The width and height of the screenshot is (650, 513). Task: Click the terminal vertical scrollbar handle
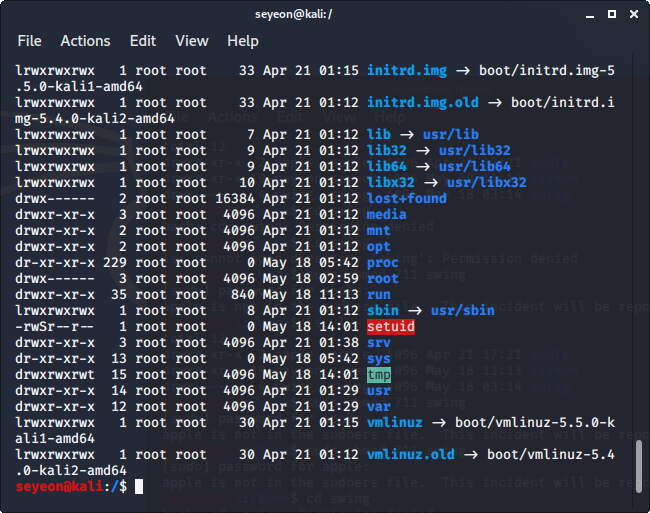coord(639,466)
